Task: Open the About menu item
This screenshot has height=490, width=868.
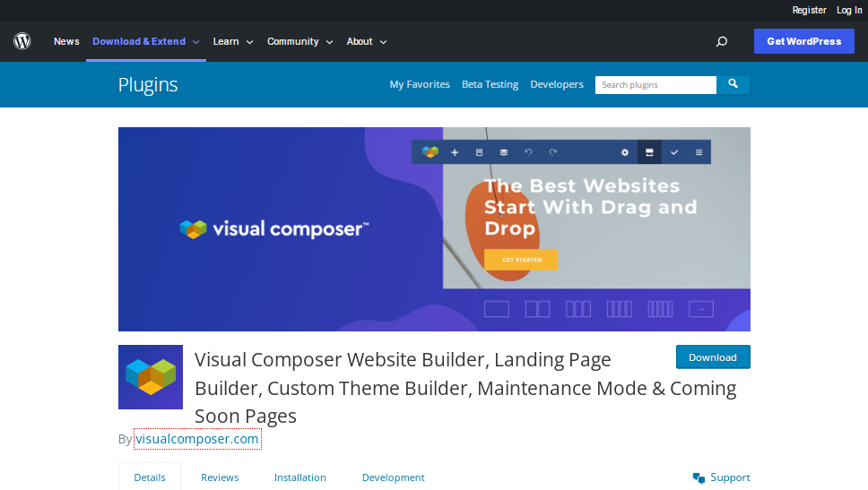Action: point(360,41)
